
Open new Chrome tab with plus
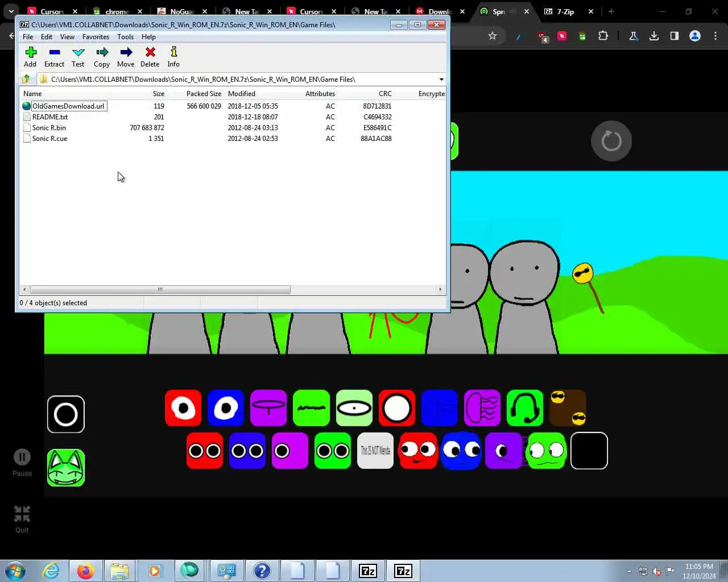pos(611,11)
